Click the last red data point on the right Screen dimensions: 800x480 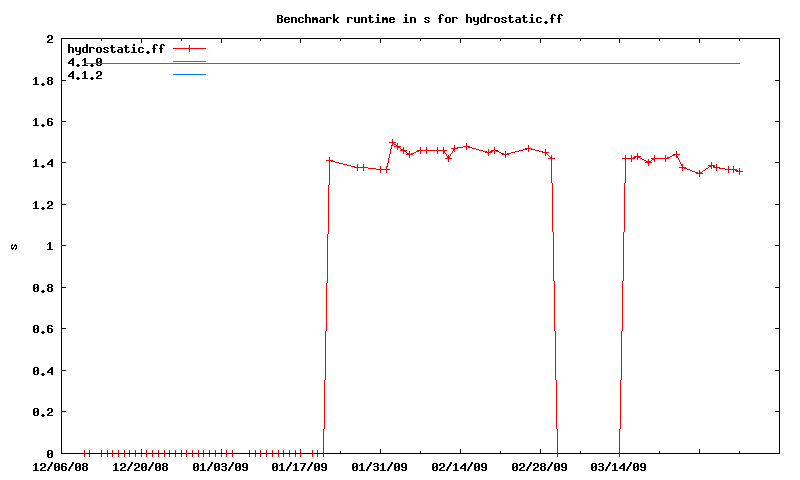click(740, 171)
